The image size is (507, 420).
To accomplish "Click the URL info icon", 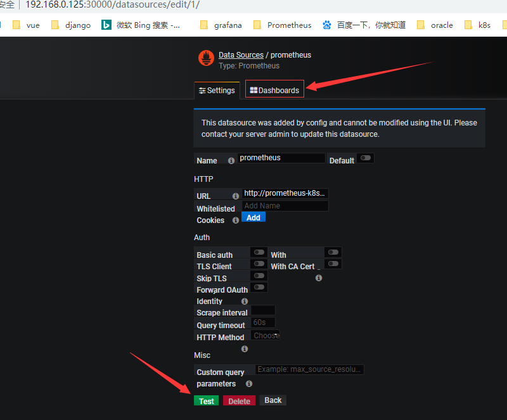I will tap(236, 196).
